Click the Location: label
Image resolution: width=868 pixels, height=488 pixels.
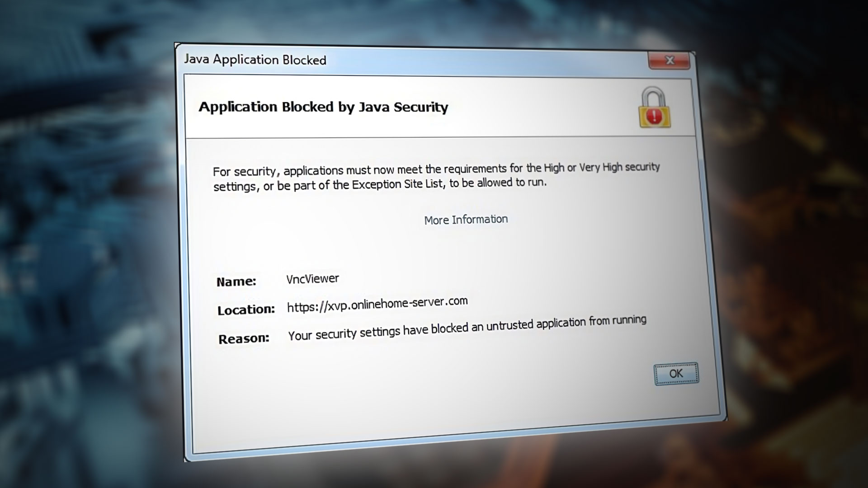click(x=246, y=310)
